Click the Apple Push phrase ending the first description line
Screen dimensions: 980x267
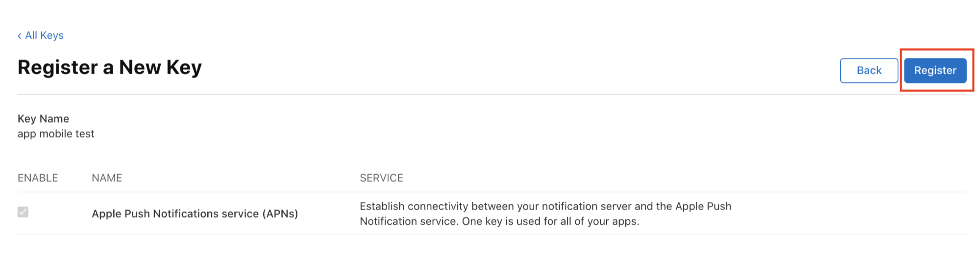[x=703, y=206]
